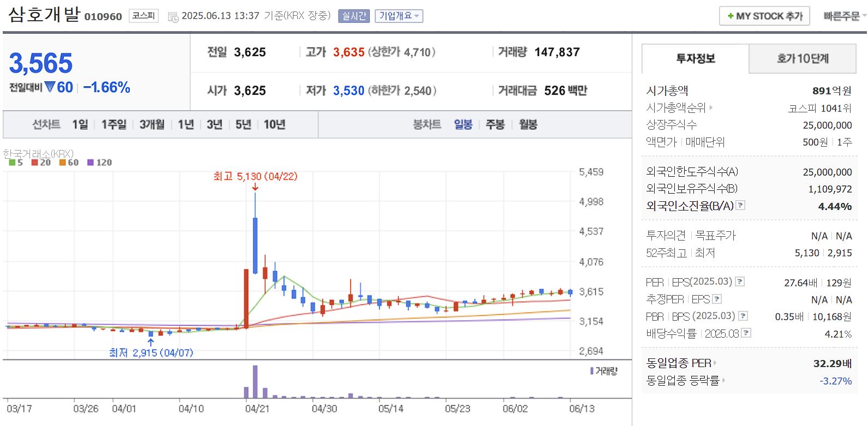
Task: Open help icon next to 배당수익률
Action: click(x=746, y=333)
